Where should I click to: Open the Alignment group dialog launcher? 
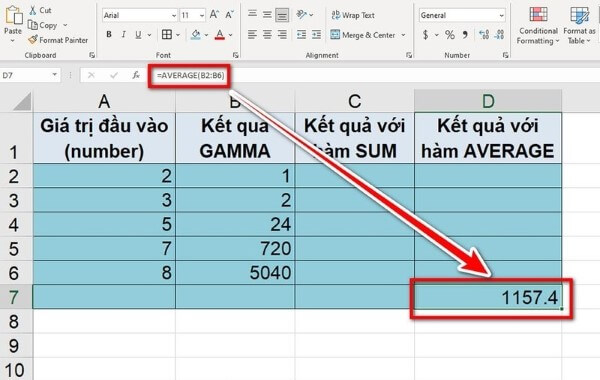409,55
